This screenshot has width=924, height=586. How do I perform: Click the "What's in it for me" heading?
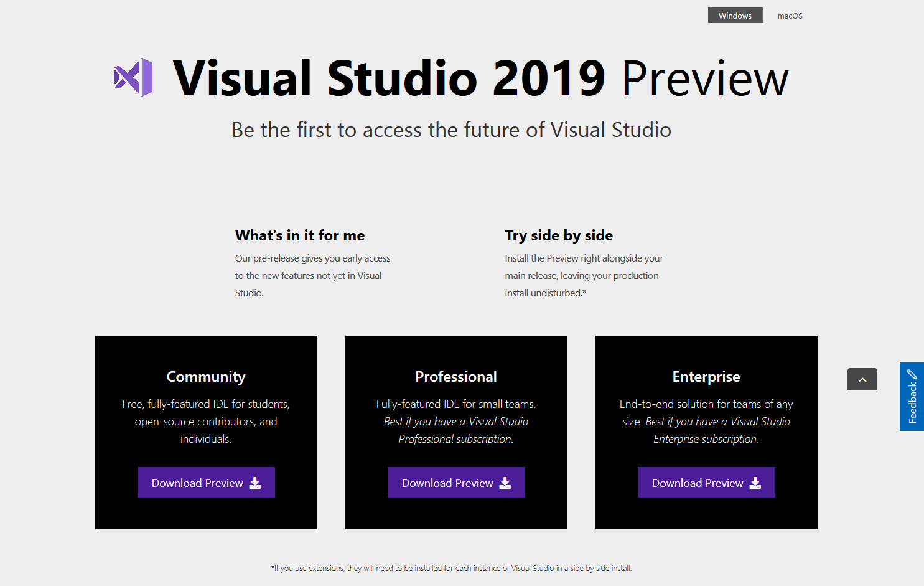click(300, 235)
